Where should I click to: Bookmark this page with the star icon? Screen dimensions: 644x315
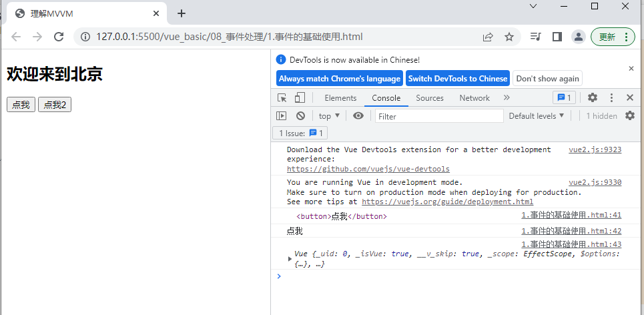pyautogui.click(x=509, y=37)
